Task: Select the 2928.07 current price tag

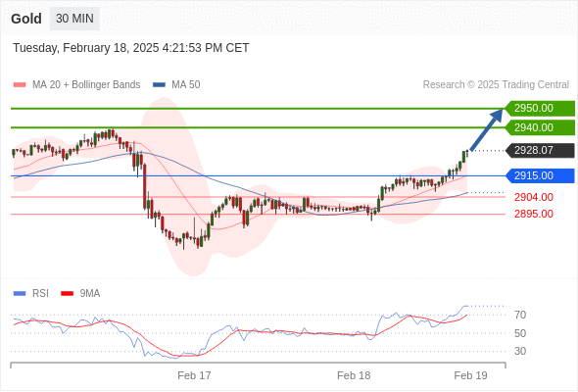Action: 540,151
